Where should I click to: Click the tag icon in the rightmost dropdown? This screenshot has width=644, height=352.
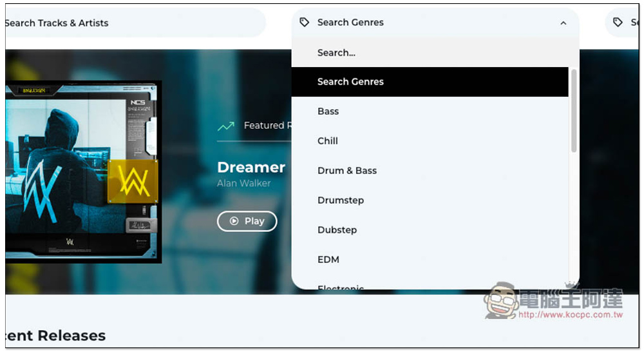pos(618,22)
